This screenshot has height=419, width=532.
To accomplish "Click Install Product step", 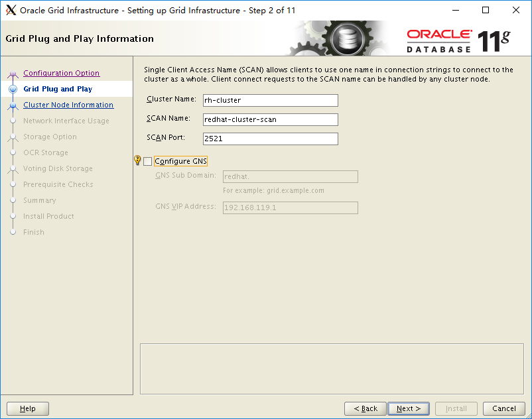I will click(48, 216).
